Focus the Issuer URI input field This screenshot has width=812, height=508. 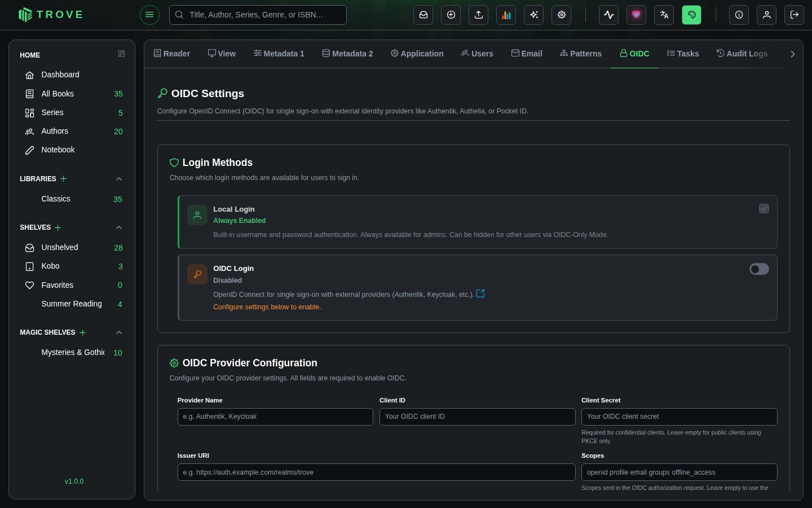[376, 472]
